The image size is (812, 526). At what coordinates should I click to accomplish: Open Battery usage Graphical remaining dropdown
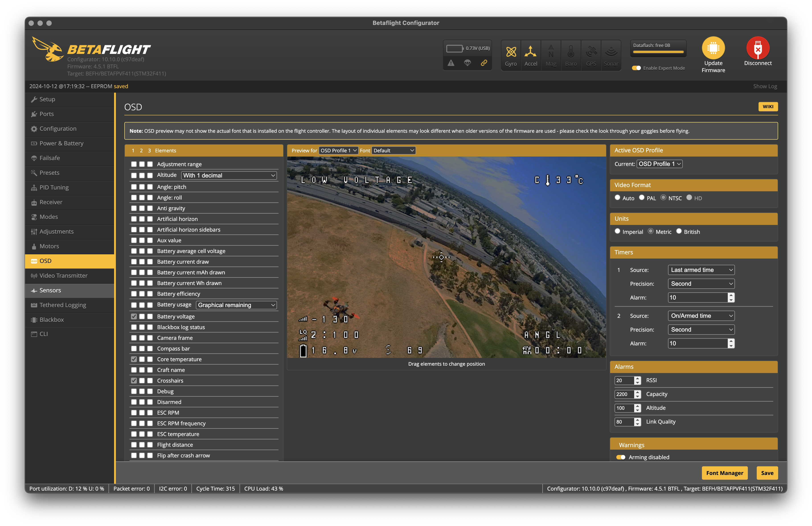click(236, 305)
